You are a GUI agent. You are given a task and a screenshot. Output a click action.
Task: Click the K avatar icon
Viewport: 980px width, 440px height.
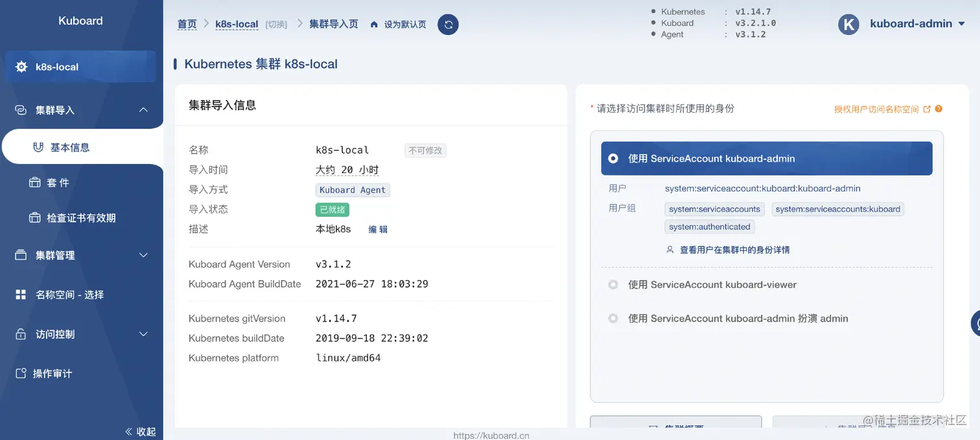(x=848, y=24)
